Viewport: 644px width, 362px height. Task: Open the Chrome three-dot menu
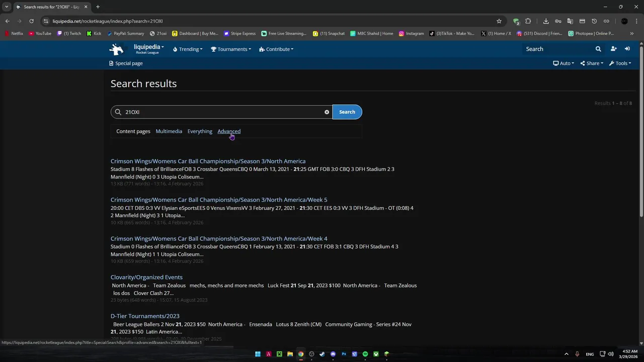[x=636, y=21]
